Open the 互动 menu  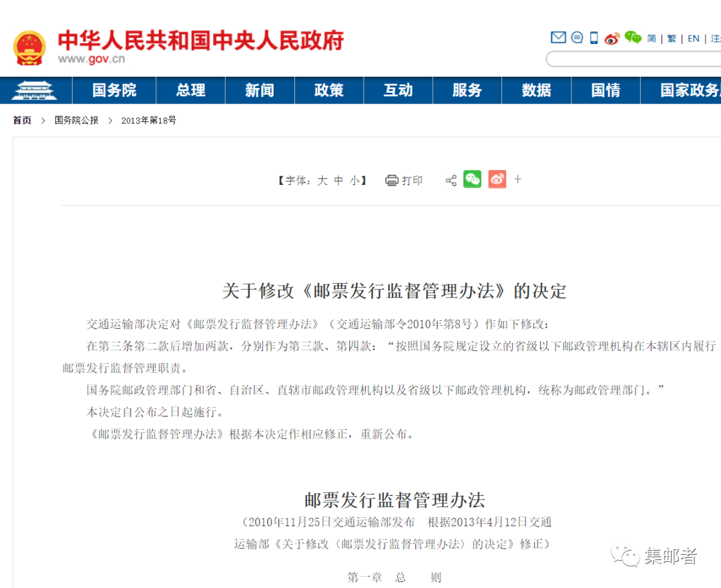pos(398,90)
